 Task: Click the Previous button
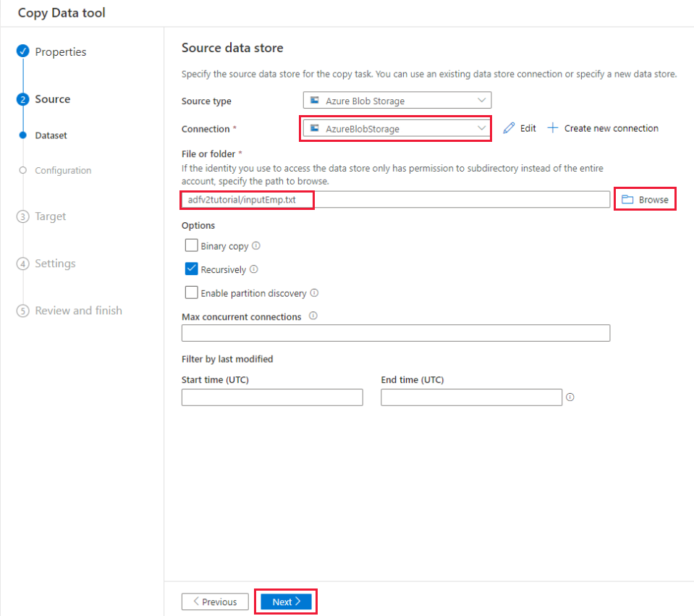[215, 602]
